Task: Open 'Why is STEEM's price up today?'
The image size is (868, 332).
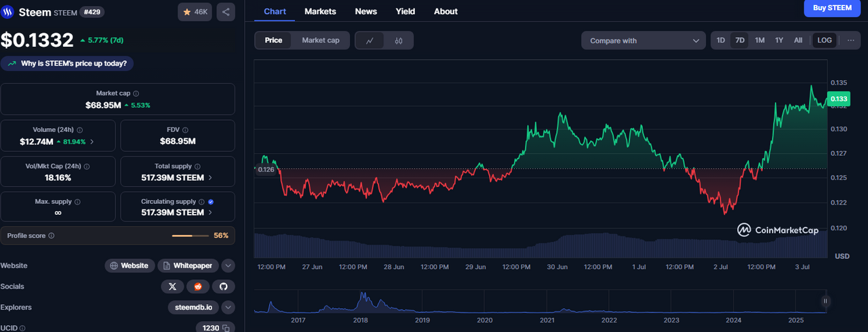Action: (x=68, y=63)
